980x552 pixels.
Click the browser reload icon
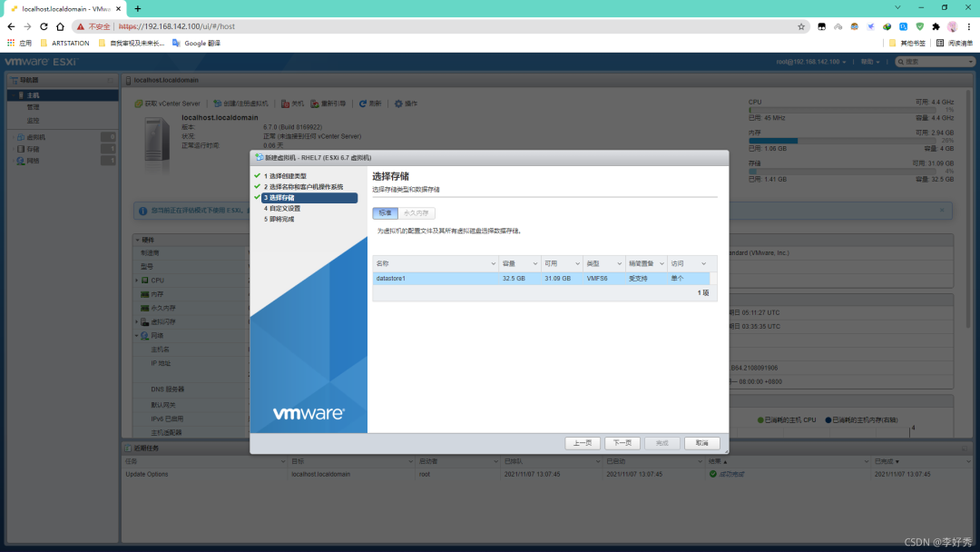(x=44, y=26)
